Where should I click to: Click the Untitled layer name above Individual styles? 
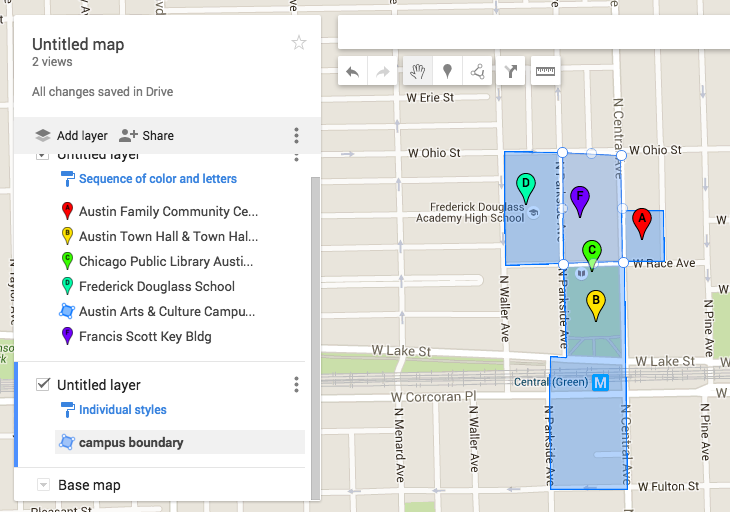[x=99, y=385]
